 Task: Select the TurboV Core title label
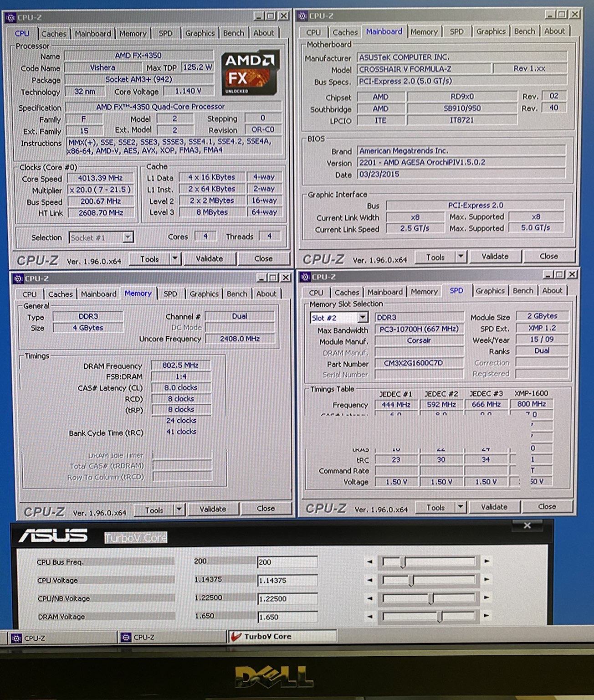click(x=136, y=538)
